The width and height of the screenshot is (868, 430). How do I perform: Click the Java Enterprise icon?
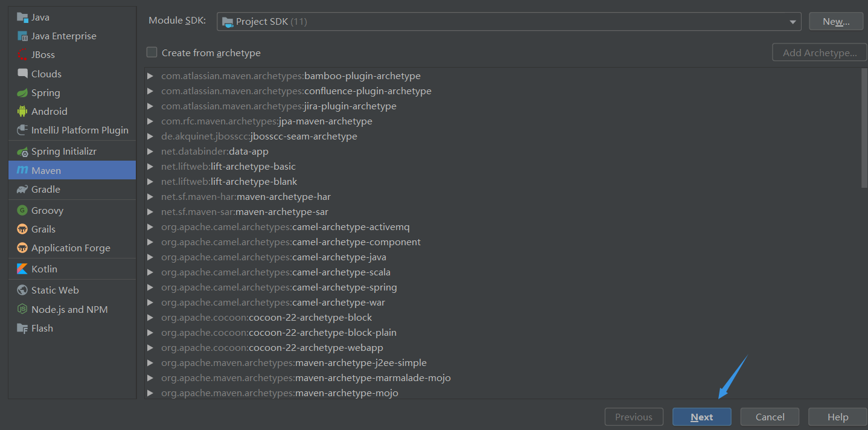click(x=22, y=36)
